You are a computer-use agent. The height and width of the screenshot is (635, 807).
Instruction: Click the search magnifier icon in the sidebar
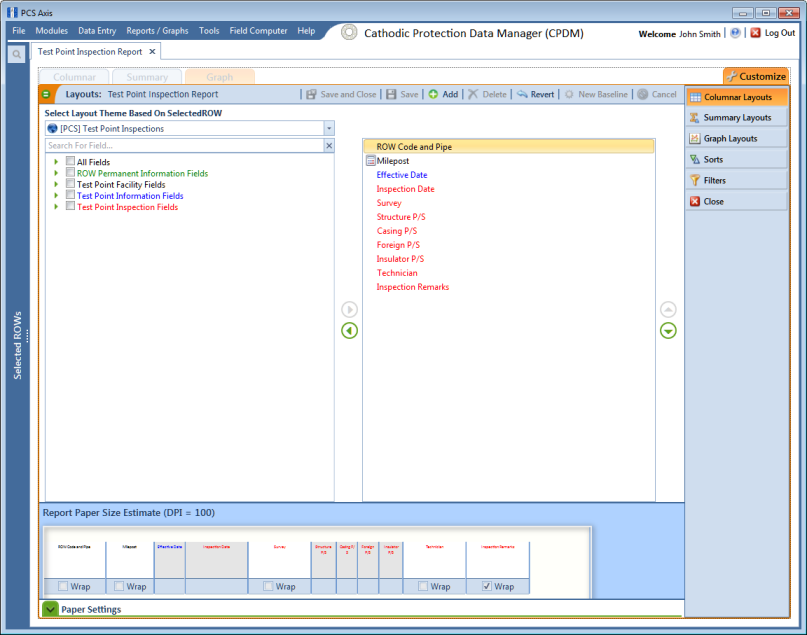pos(16,54)
